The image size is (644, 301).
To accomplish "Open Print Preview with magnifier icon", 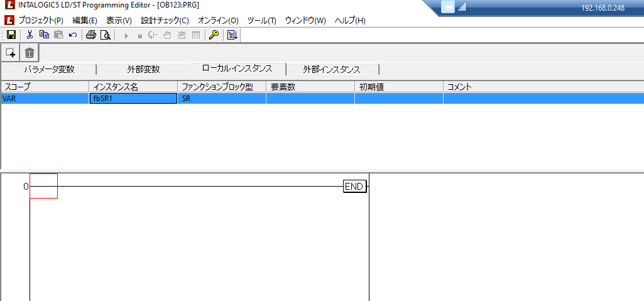I will 106,35.
